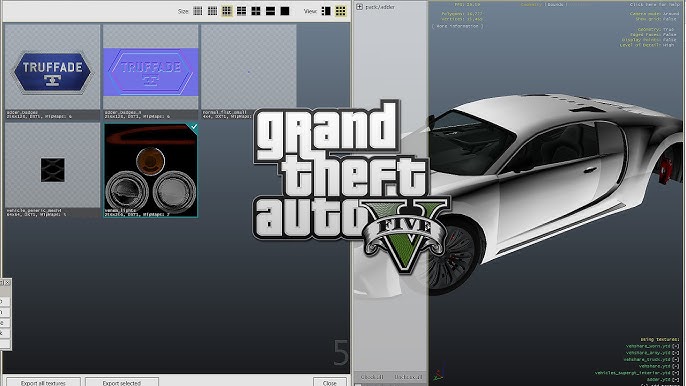
Task: Select the lights texture with round lamps
Action: click(x=150, y=170)
